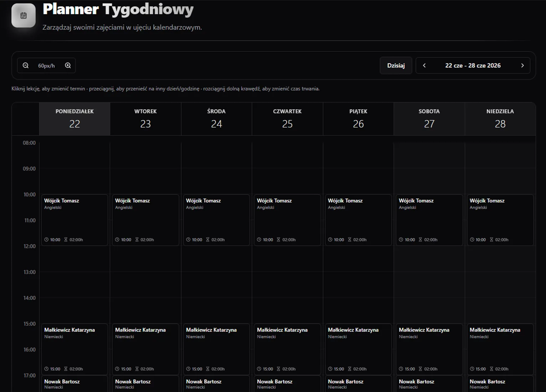Click clock icon on Tuesday 10:00 lesson

117,240
